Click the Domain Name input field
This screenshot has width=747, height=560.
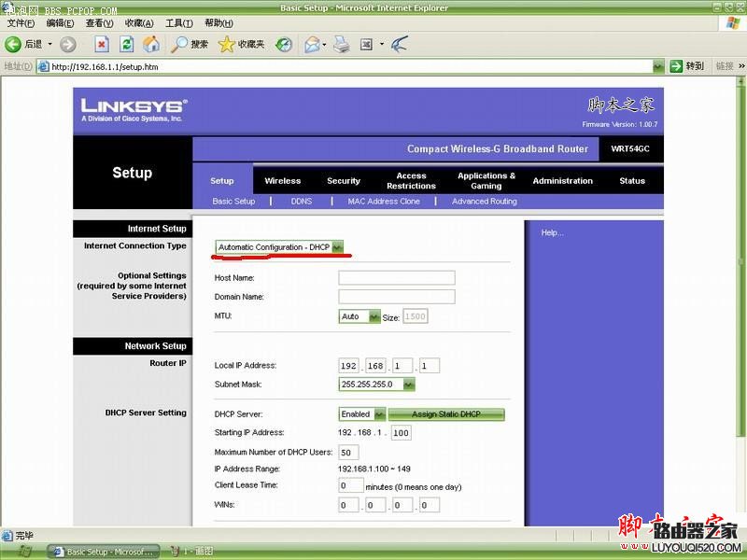coord(396,297)
